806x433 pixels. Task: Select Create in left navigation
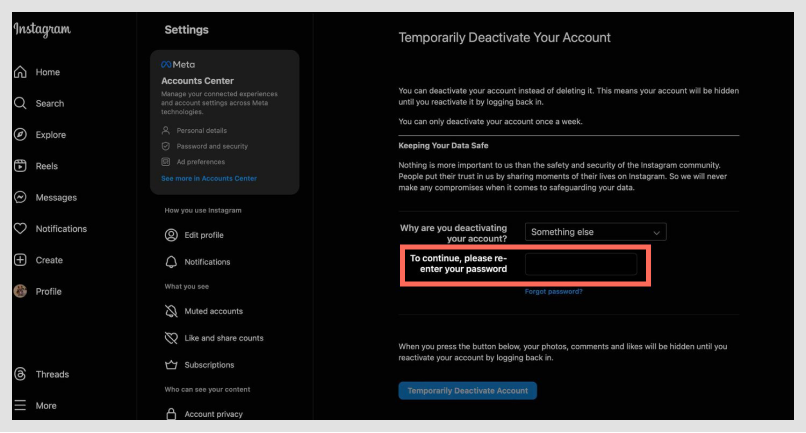[x=49, y=260]
